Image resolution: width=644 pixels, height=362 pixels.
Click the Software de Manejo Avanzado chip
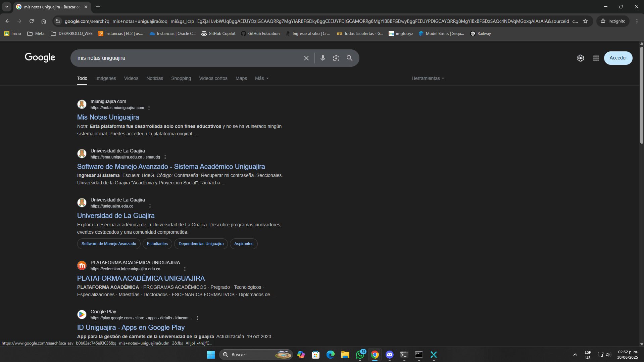point(109,244)
